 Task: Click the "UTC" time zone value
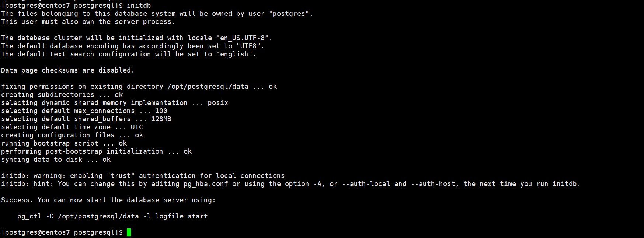coord(137,127)
